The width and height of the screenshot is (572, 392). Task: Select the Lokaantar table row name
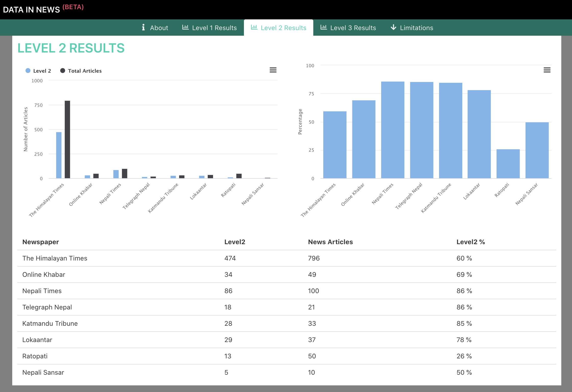[x=37, y=340]
